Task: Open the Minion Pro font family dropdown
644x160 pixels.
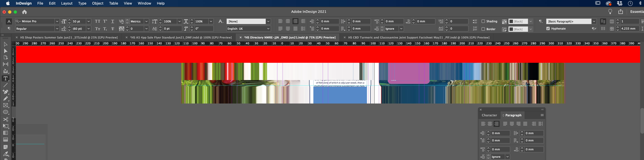Action: [x=57, y=21]
